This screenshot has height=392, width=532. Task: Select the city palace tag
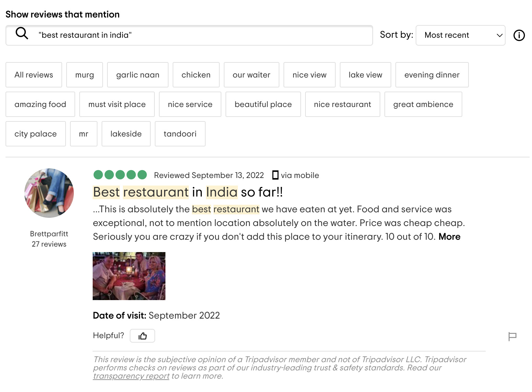click(35, 134)
